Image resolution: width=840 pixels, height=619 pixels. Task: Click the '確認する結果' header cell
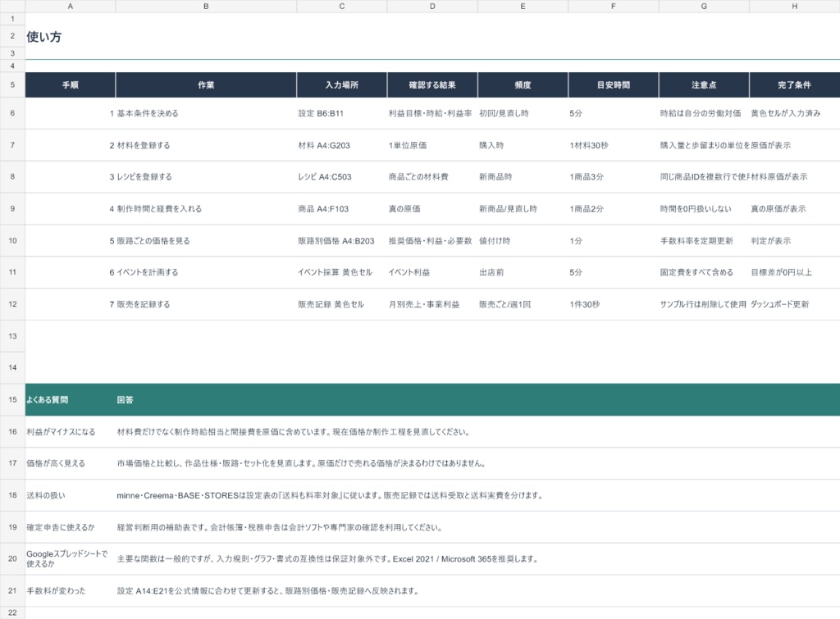(432, 84)
